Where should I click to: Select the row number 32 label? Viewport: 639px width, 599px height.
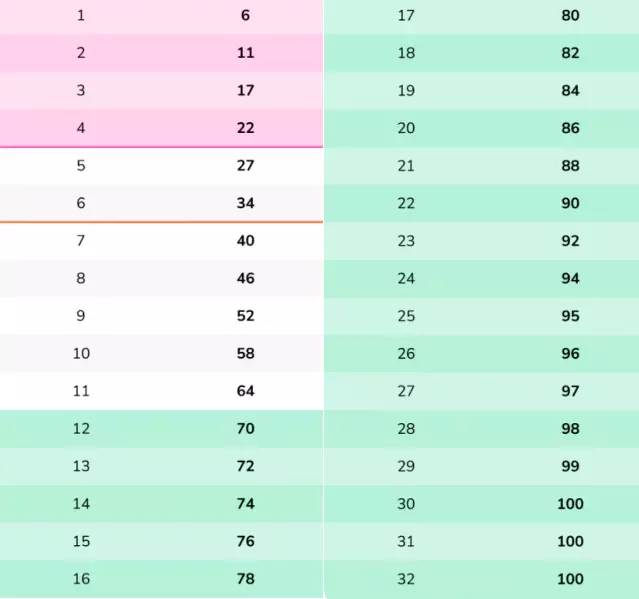pos(406,579)
